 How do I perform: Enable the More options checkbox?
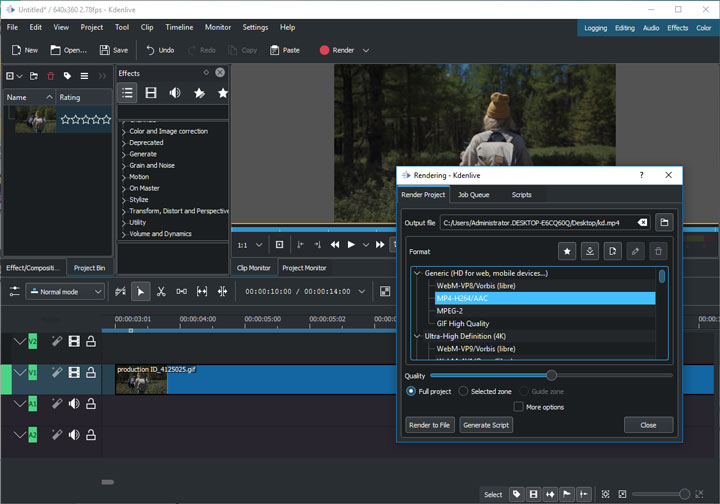[x=518, y=407]
